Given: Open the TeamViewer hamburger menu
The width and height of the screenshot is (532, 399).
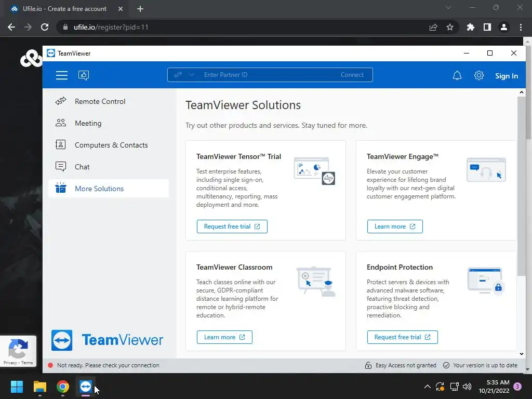Looking at the screenshot, I should click(62, 75).
